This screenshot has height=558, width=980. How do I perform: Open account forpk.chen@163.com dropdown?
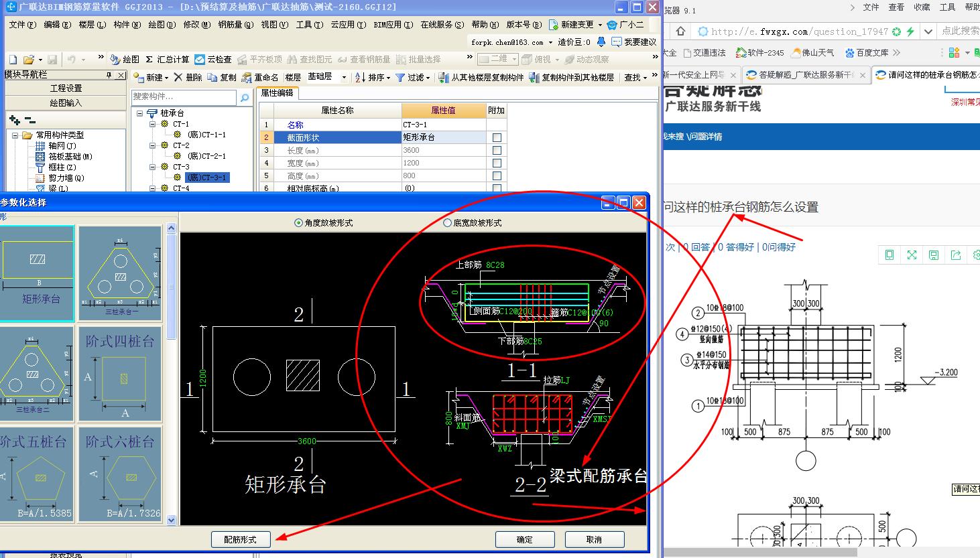click(x=551, y=42)
